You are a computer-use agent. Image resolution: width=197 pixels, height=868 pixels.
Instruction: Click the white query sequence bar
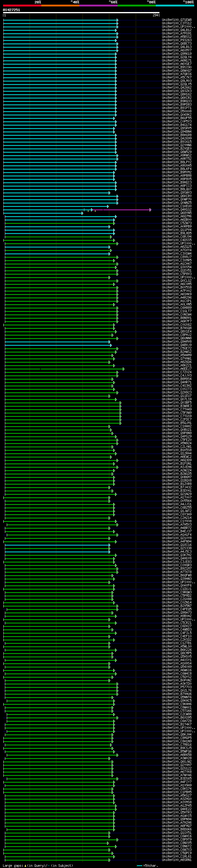[81, 12]
